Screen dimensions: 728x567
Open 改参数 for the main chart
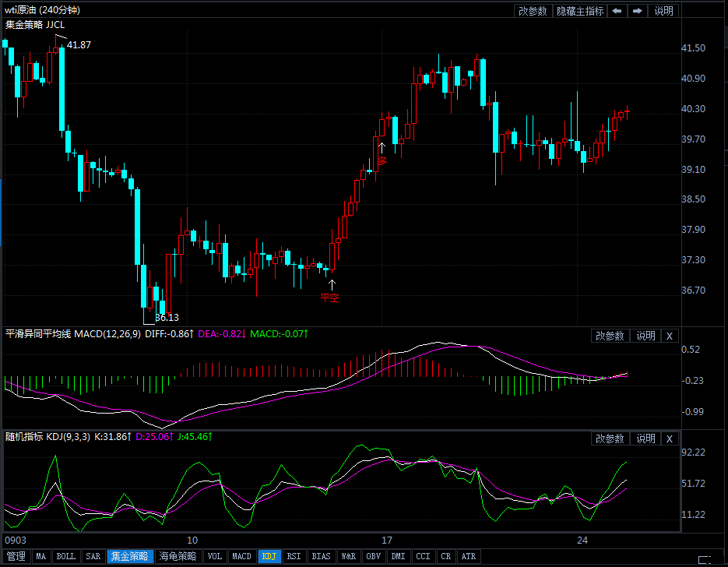coord(533,11)
